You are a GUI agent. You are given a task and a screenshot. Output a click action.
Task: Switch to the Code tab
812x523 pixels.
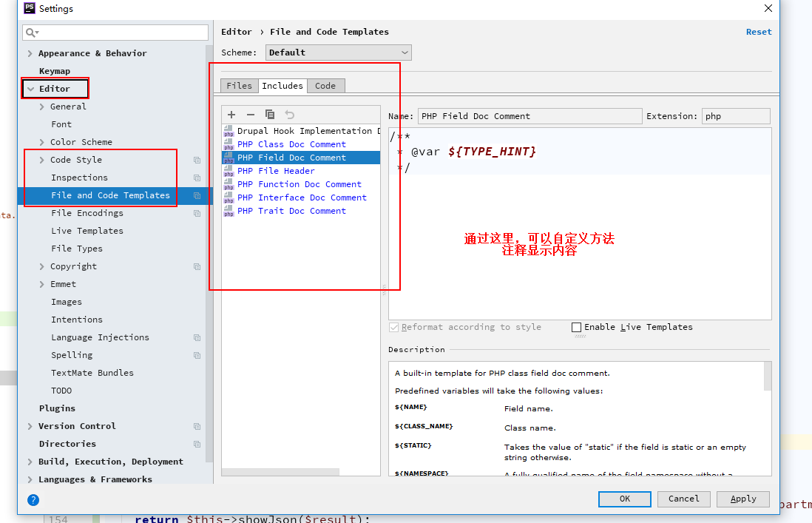point(325,86)
